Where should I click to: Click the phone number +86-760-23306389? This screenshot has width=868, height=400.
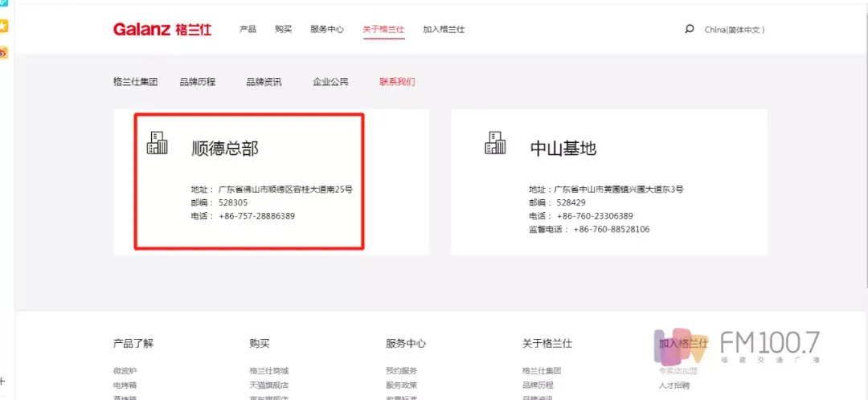[595, 216]
